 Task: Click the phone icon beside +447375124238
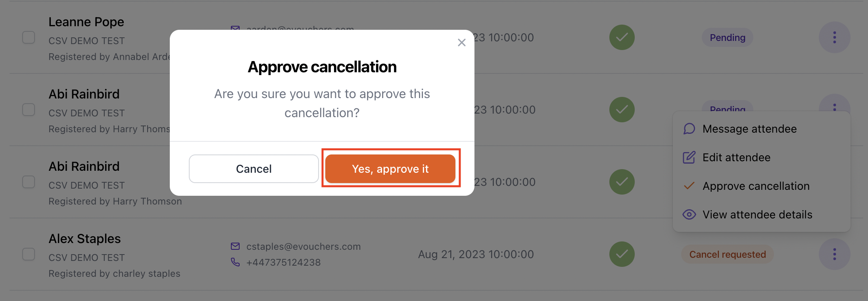coord(236,262)
